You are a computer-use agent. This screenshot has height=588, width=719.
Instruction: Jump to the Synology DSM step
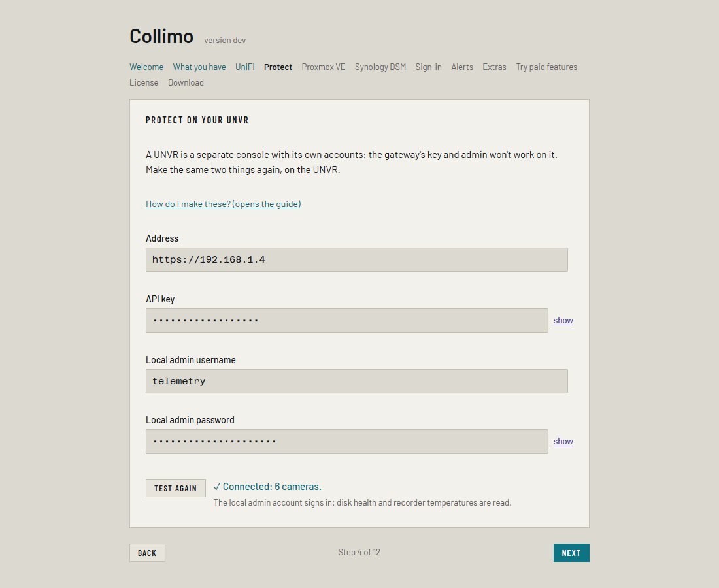point(380,67)
